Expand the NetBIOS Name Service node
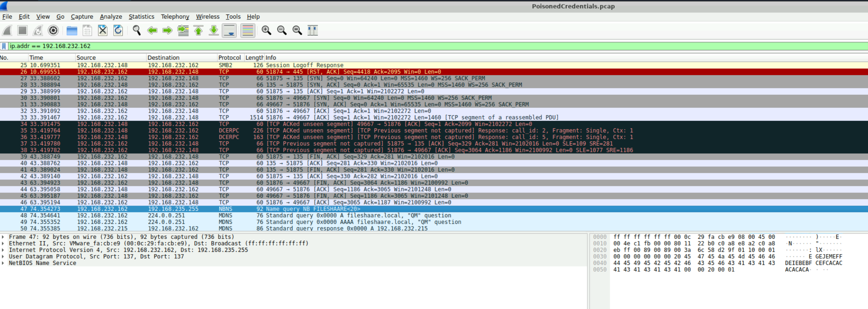 tap(3, 263)
